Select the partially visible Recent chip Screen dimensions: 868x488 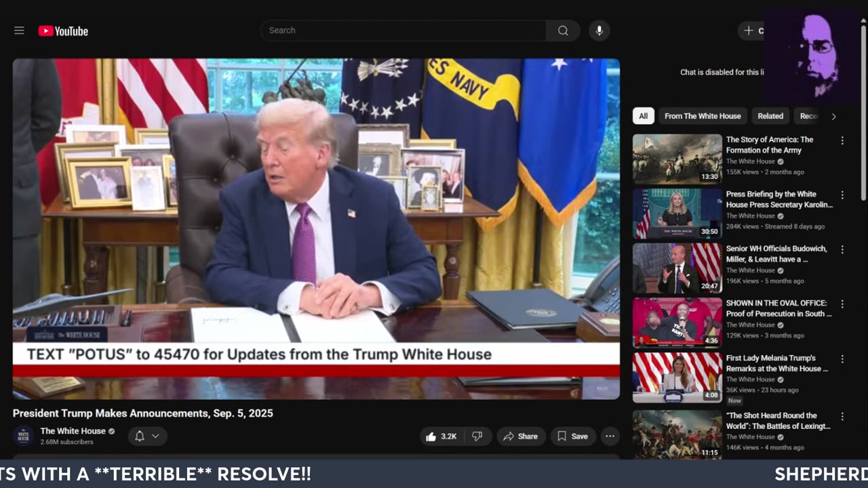pos(808,116)
